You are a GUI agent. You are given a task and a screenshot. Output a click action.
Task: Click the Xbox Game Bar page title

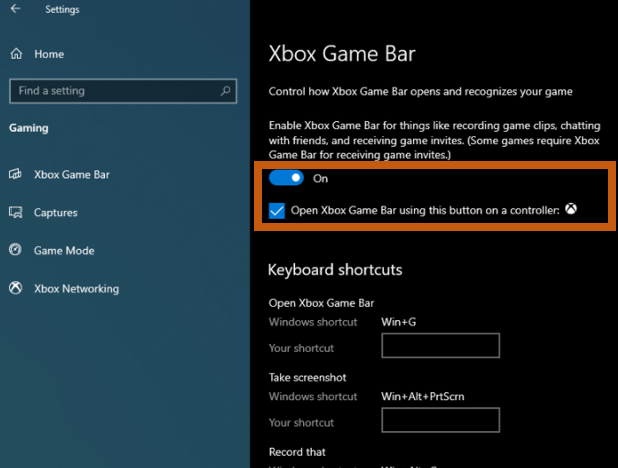pos(342,54)
